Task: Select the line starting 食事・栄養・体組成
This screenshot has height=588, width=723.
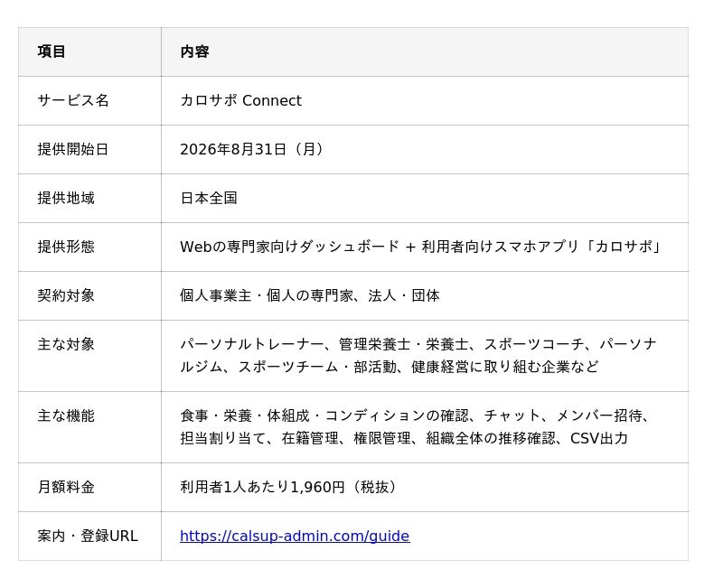Action: 417,415
